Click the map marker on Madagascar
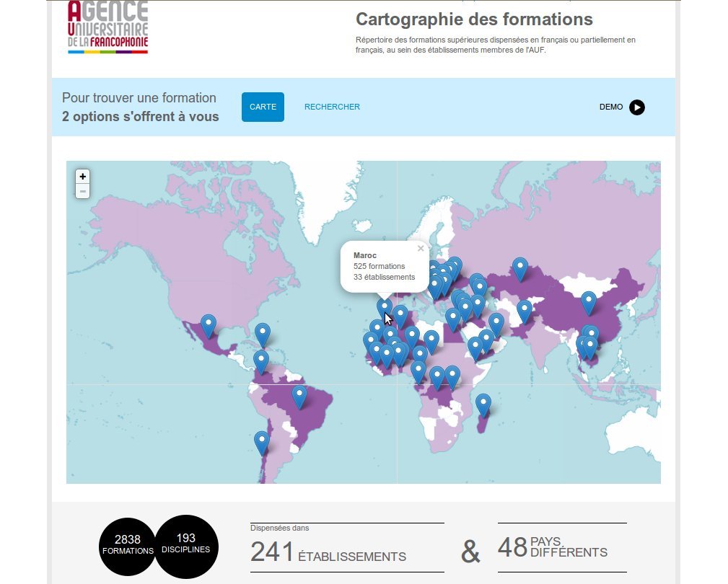 (483, 404)
